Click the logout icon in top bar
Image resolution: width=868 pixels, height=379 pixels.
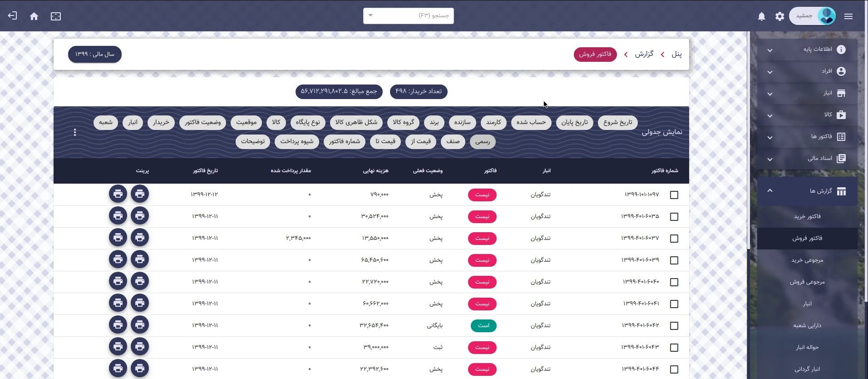[12, 16]
